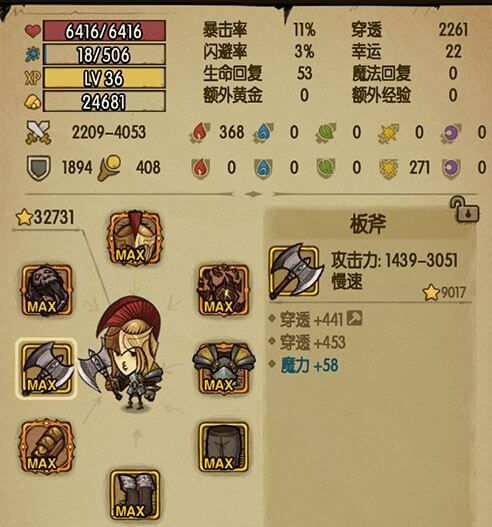Click the yellow LV 36 experience bar
This screenshot has width=492, height=527.
(104, 78)
